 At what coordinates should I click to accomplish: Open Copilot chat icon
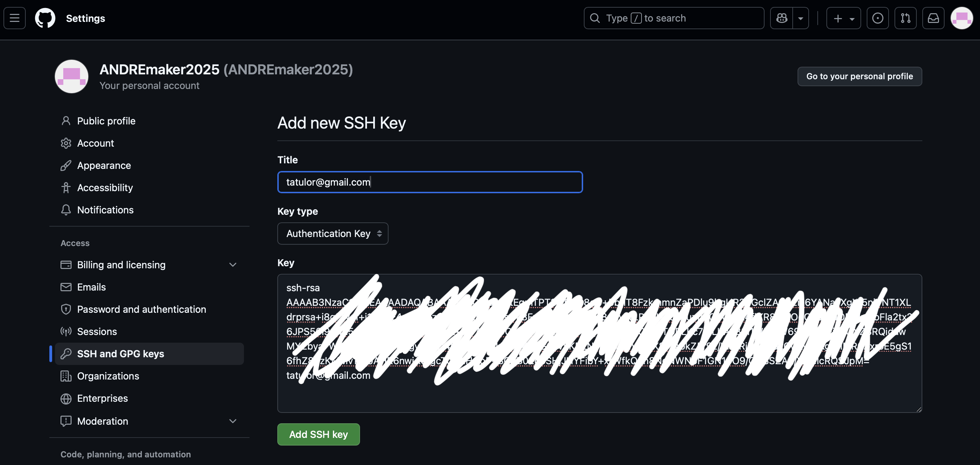pos(782,18)
